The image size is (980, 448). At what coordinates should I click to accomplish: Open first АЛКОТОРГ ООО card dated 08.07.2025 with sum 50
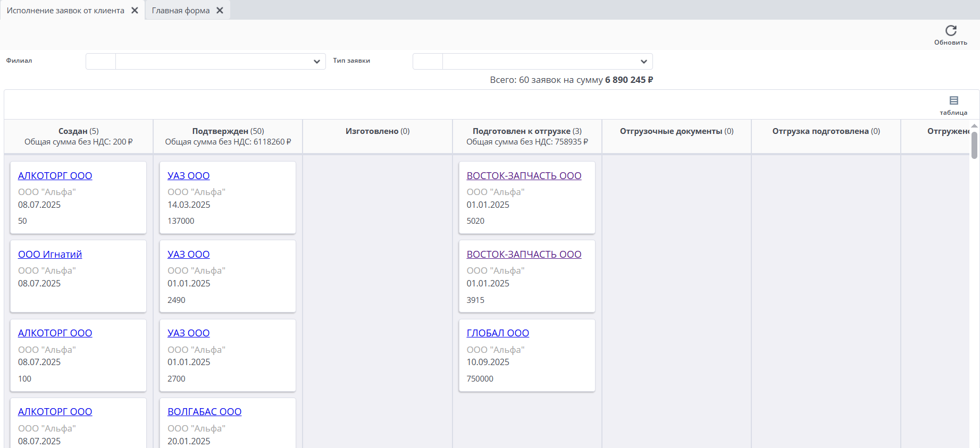(x=55, y=176)
